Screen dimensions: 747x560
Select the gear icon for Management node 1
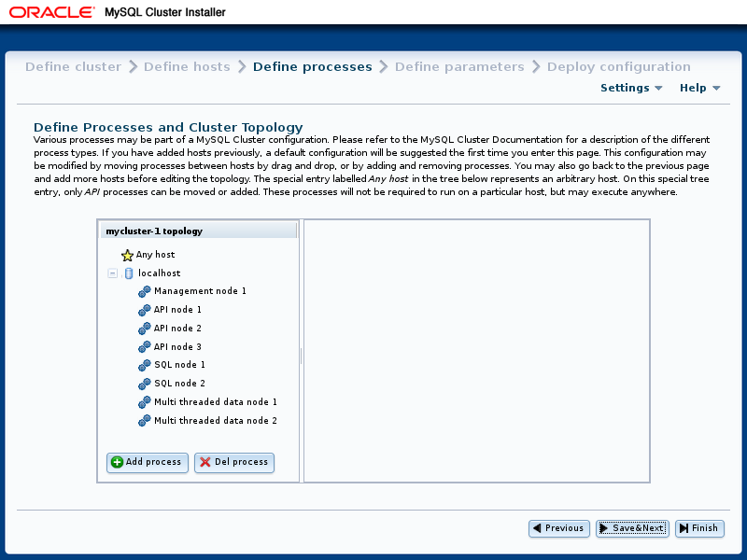pyautogui.click(x=145, y=290)
